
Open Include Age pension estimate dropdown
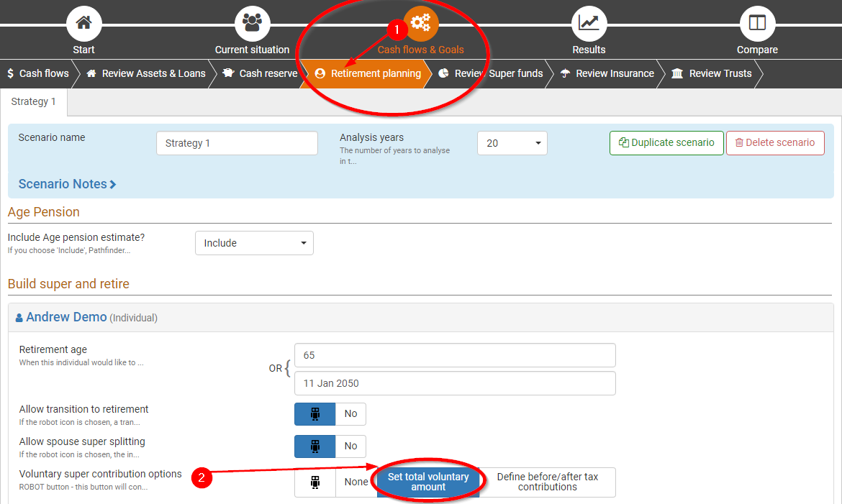point(254,243)
